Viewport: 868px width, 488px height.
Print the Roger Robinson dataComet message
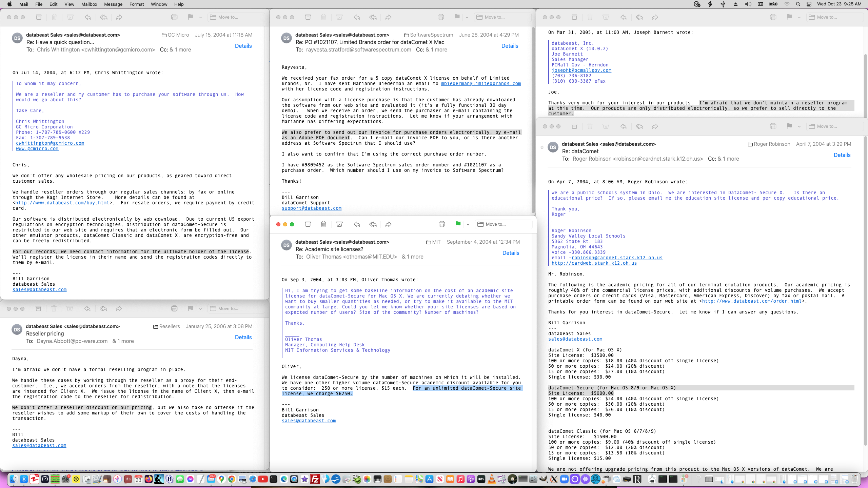[773, 126]
